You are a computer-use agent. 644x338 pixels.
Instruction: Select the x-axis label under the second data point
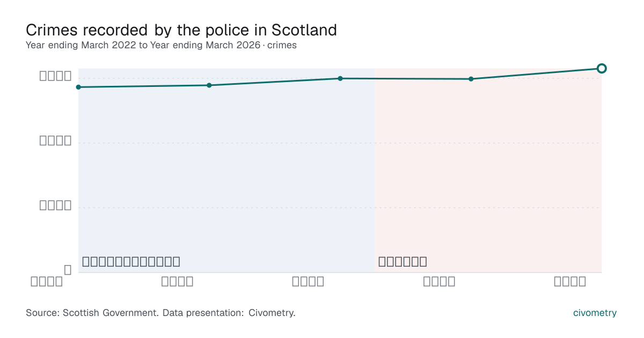click(x=177, y=281)
